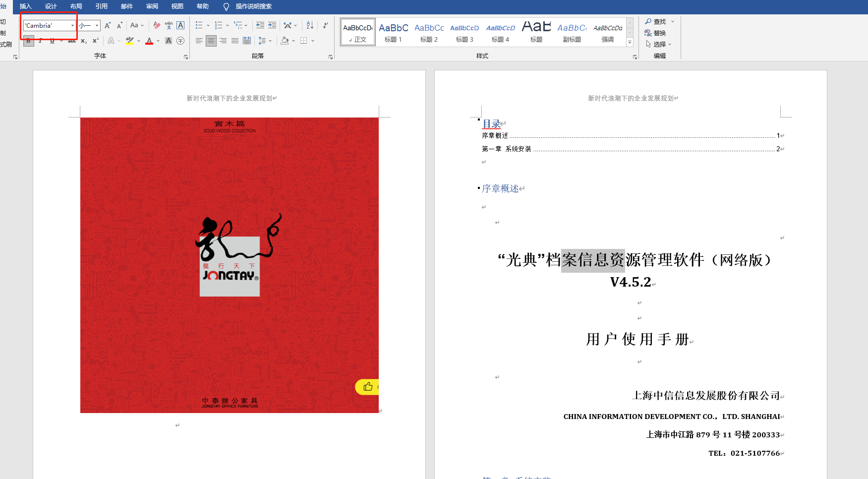The height and width of the screenshot is (479, 868).
Task: Increase font size with grow font icon
Action: click(108, 25)
